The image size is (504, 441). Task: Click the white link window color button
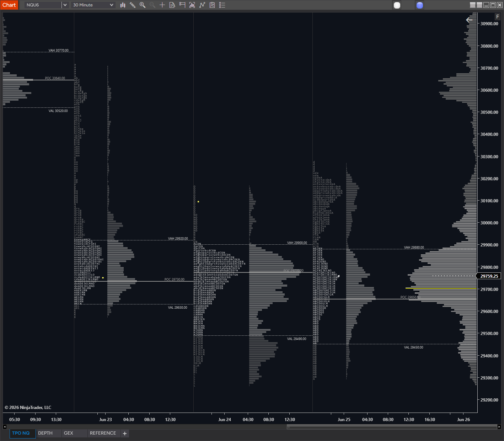click(397, 5)
